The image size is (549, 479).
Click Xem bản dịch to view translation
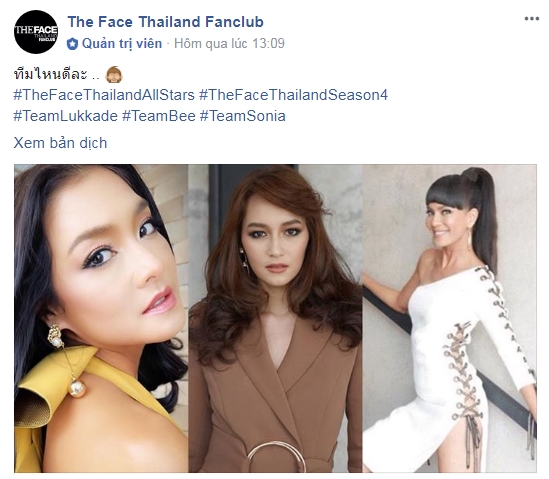pos(60,143)
